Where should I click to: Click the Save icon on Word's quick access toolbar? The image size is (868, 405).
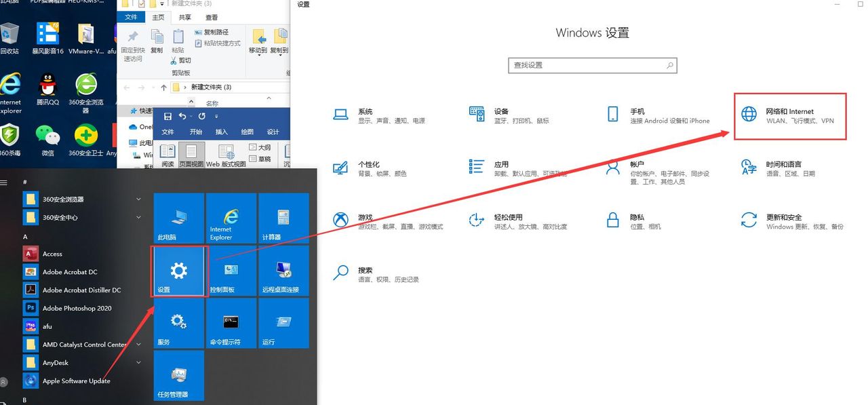[x=168, y=116]
